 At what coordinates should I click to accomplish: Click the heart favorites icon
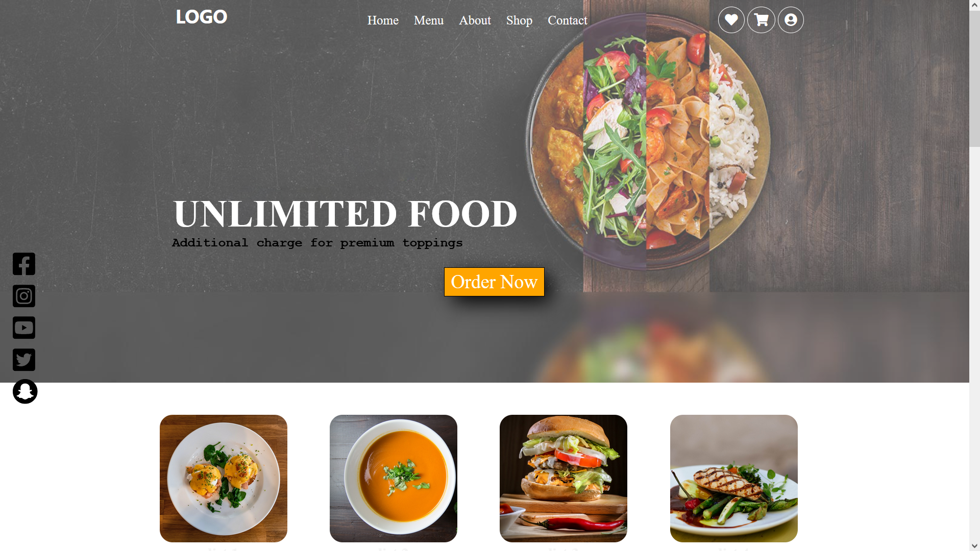click(731, 20)
